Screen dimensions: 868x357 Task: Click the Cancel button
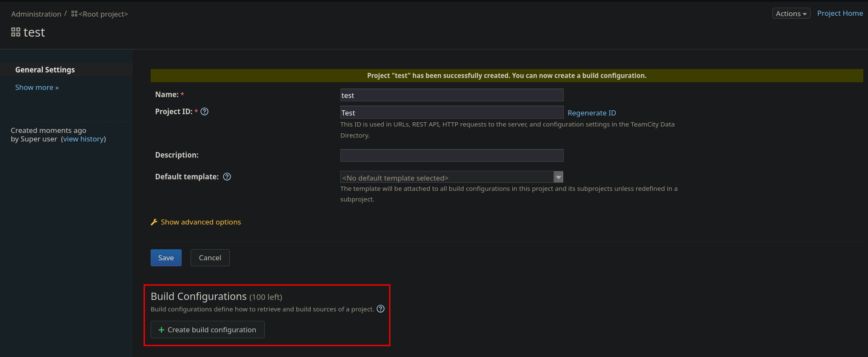point(210,258)
